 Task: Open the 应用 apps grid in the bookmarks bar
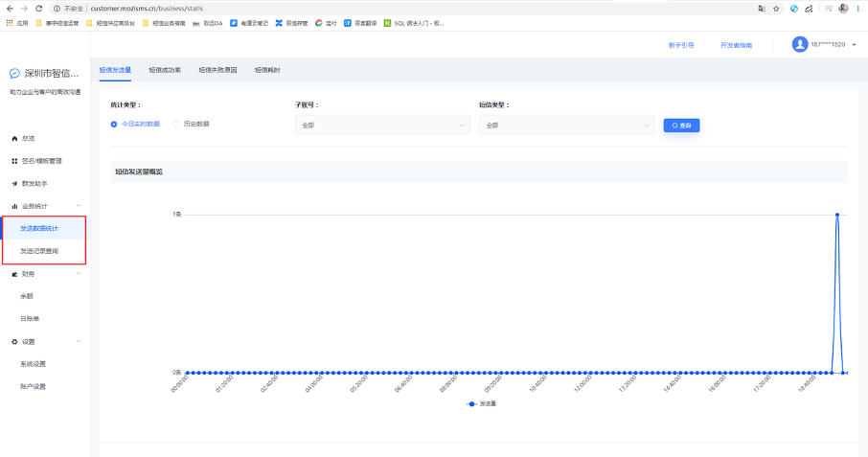[17, 23]
